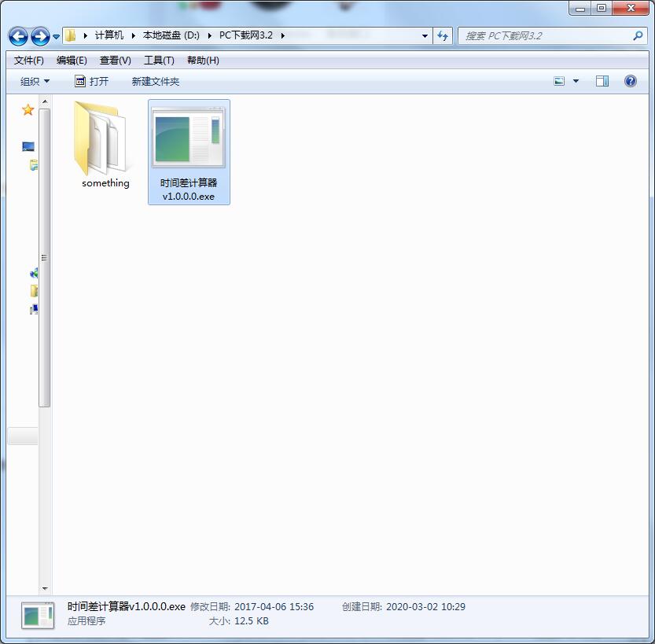Open recent pages dropdown next to Forward
655x644 pixels.
coord(57,36)
